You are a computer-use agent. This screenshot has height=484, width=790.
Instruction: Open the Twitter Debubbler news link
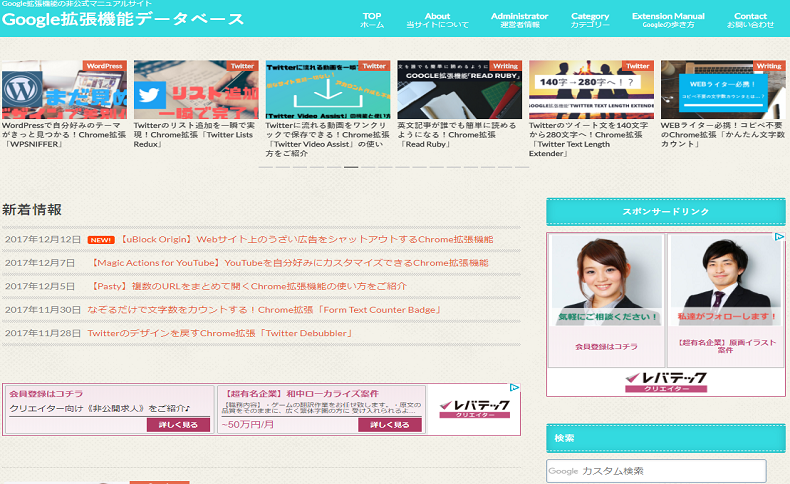(x=220, y=333)
